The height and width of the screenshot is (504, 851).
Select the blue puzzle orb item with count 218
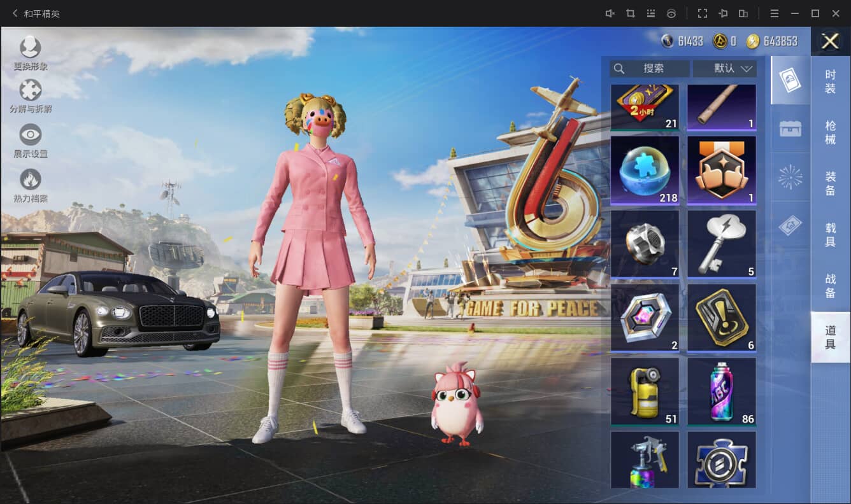tap(645, 171)
